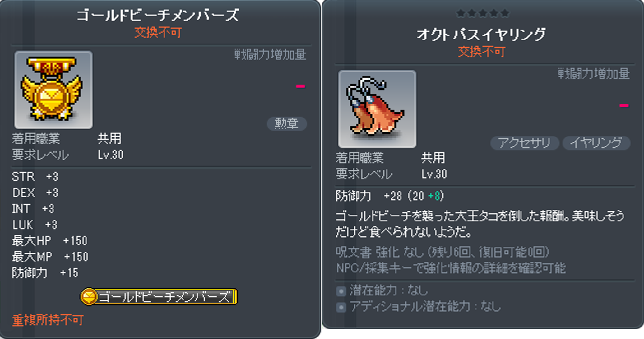
Task: Click the オクトパスイヤリング title text
Action: pos(481,34)
